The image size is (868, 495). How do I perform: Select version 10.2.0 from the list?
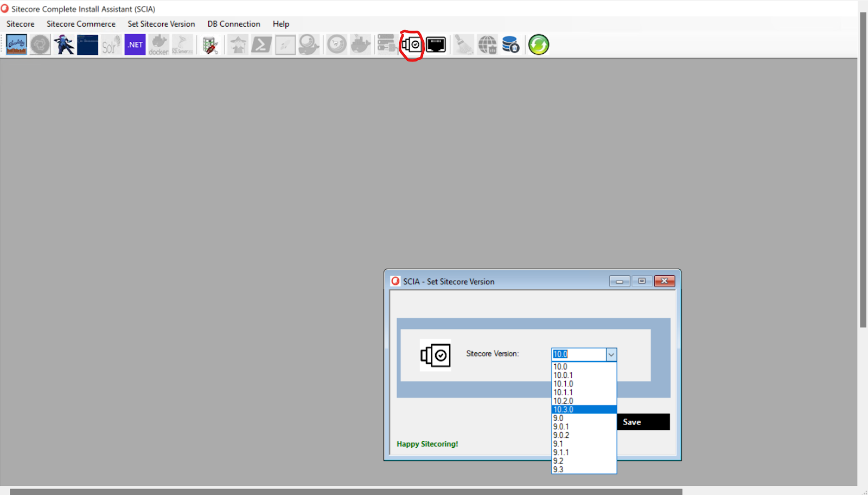point(584,401)
